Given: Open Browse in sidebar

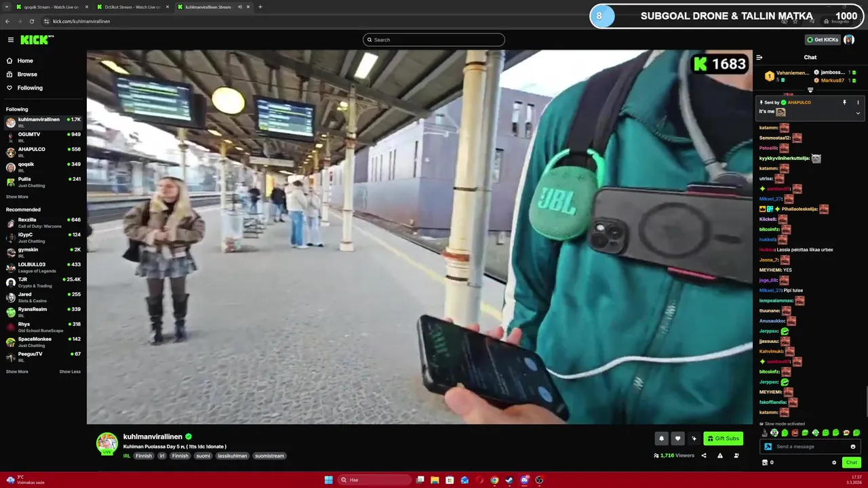Looking at the screenshot, I should pos(27,75).
